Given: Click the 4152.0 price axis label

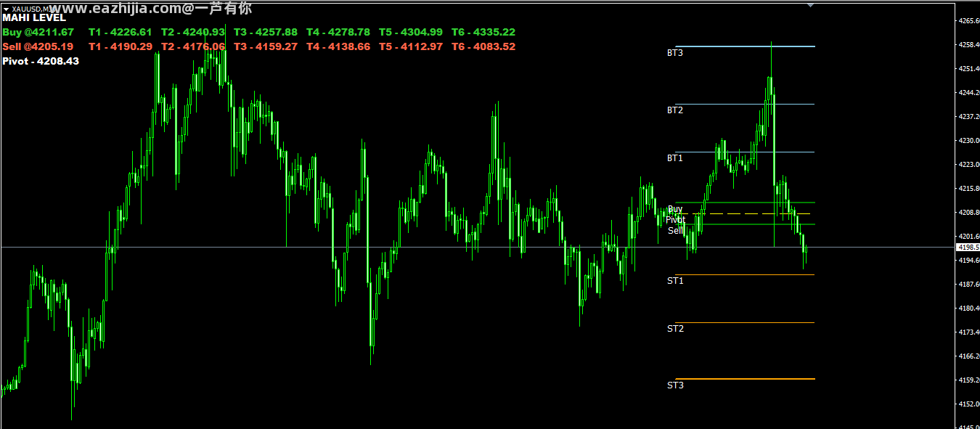Looking at the screenshot, I should tap(969, 404).
